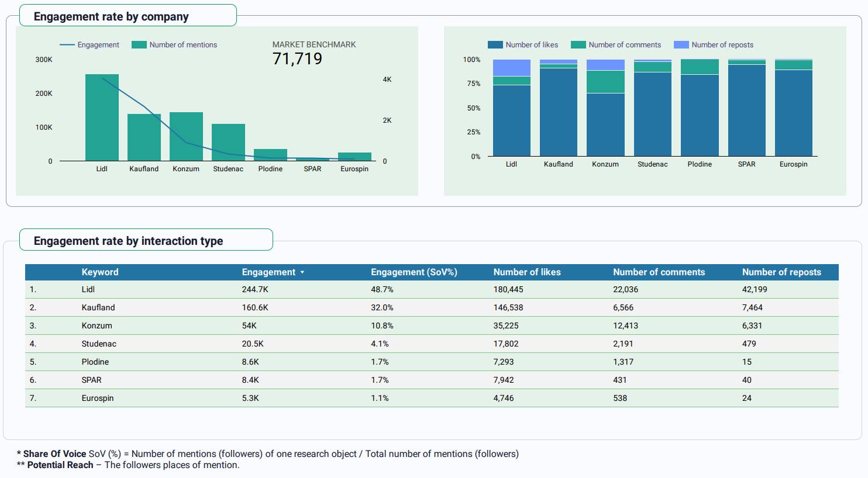Click the Market Benchmark value 71,719

[297, 58]
